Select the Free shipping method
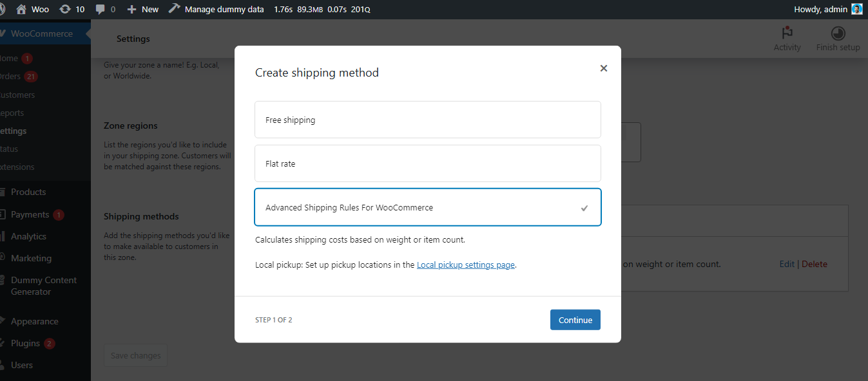The height and width of the screenshot is (381, 868). (x=428, y=120)
